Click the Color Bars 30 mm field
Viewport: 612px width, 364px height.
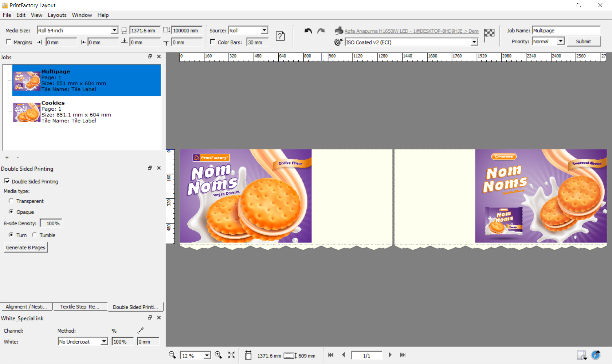click(257, 42)
